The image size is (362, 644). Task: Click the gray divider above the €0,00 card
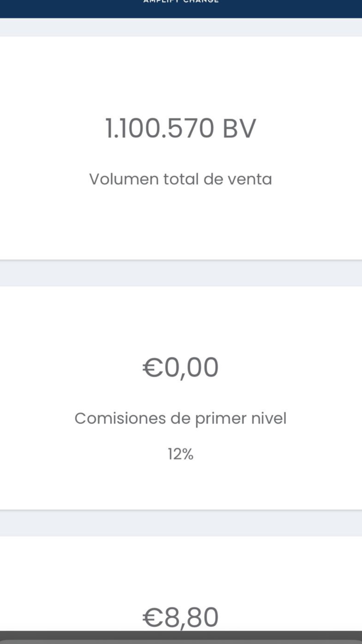coord(181,273)
